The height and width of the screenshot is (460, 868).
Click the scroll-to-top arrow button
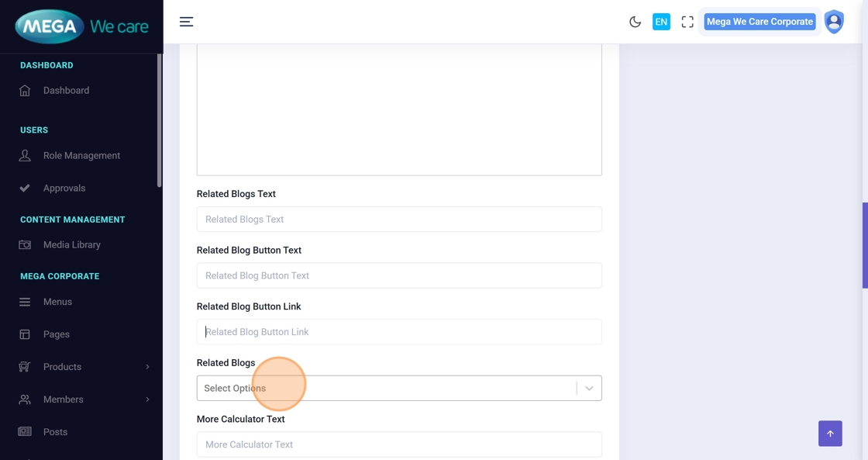830,434
